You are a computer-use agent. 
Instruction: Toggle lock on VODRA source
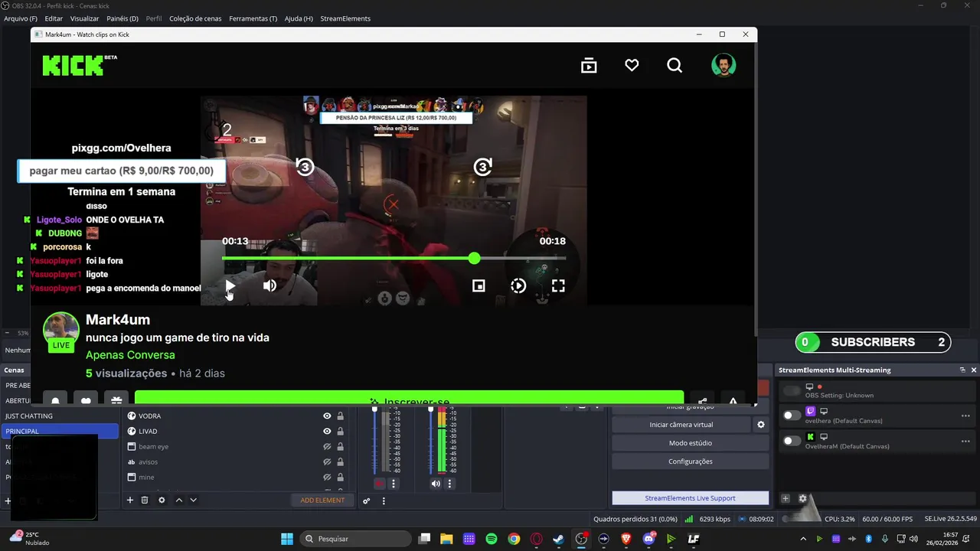340,416
